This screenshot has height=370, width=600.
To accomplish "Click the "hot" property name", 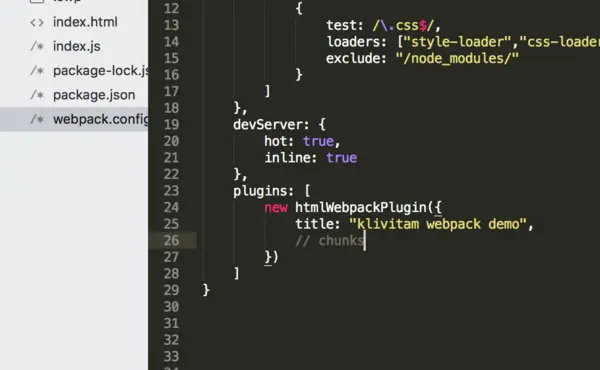I will [x=275, y=141].
